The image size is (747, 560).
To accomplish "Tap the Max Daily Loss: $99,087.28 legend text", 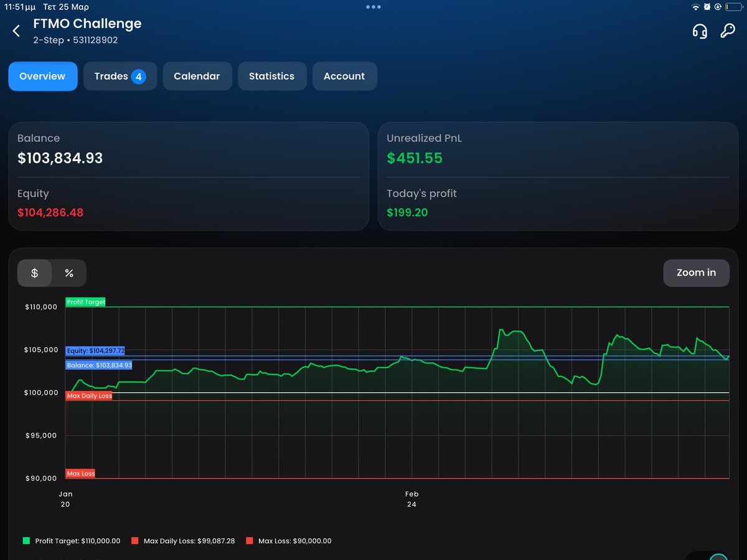I will tap(189, 541).
